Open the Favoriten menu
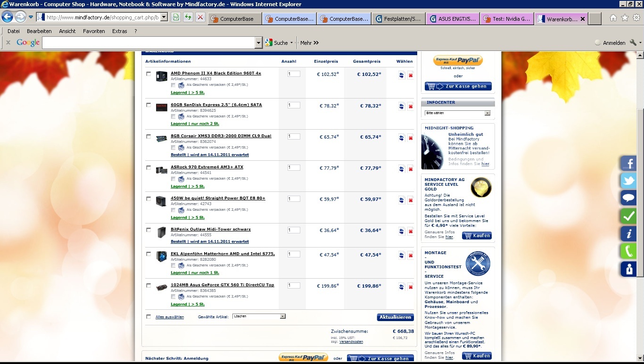Screen dimensions: 644x364 94,31
